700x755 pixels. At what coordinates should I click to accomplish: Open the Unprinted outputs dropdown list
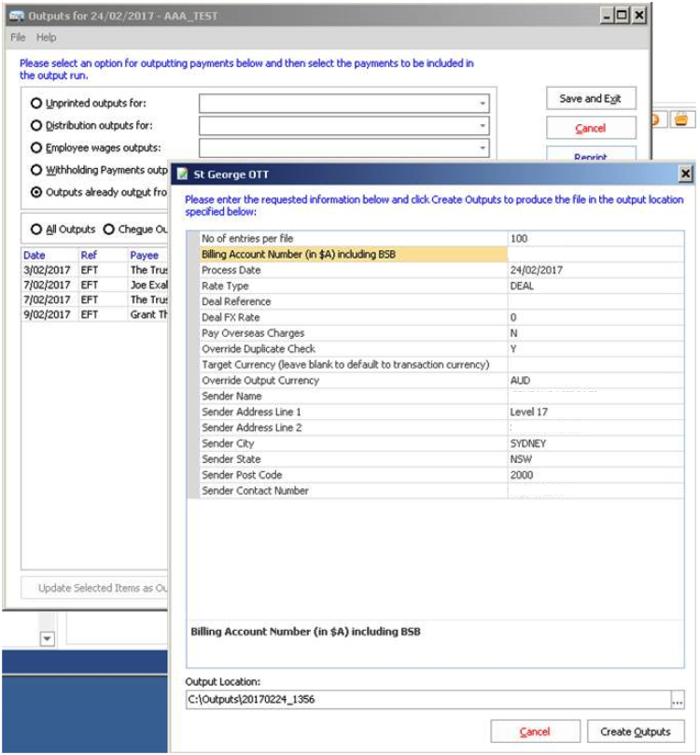point(482,104)
